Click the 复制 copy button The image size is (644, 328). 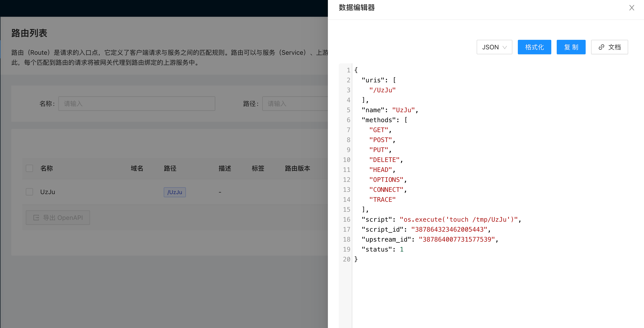click(x=571, y=47)
